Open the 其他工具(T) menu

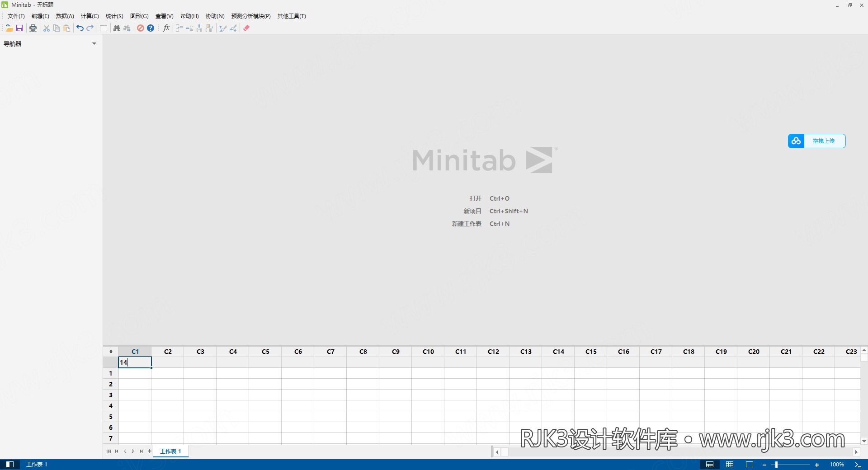tap(292, 16)
